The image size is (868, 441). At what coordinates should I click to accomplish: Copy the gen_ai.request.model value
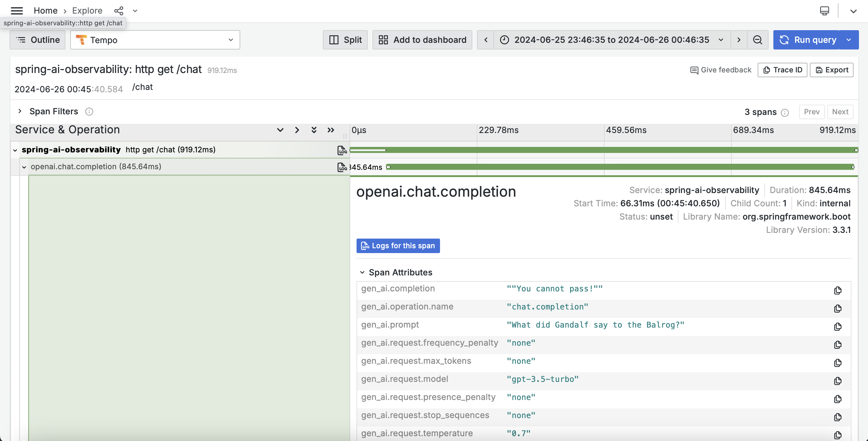coord(838,381)
